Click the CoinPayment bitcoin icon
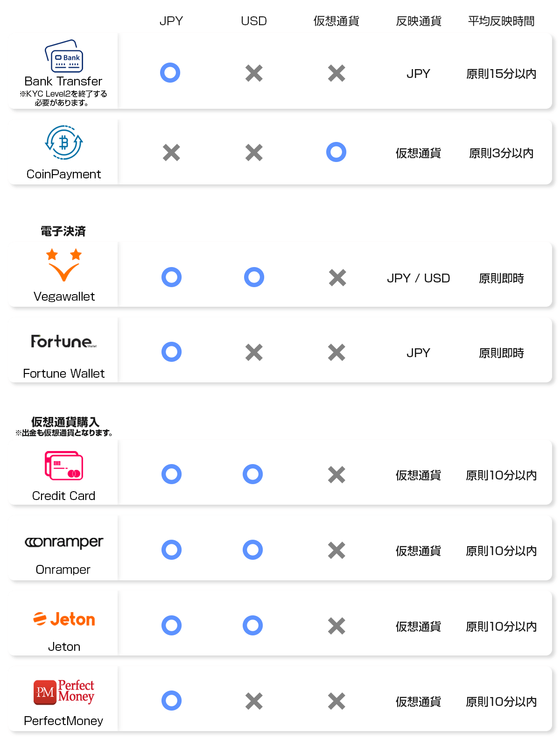The height and width of the screenshot is (747, 560). pyautogui.click(x=64, y=142)
